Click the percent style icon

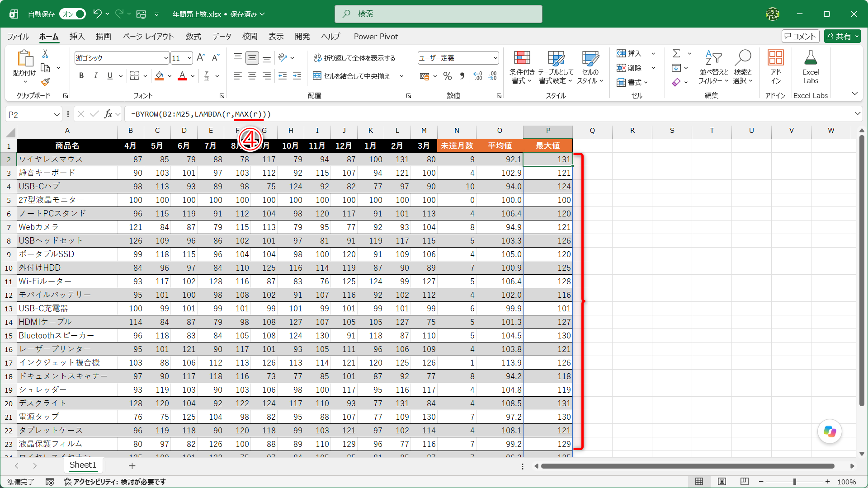click(x=448, y=76)
